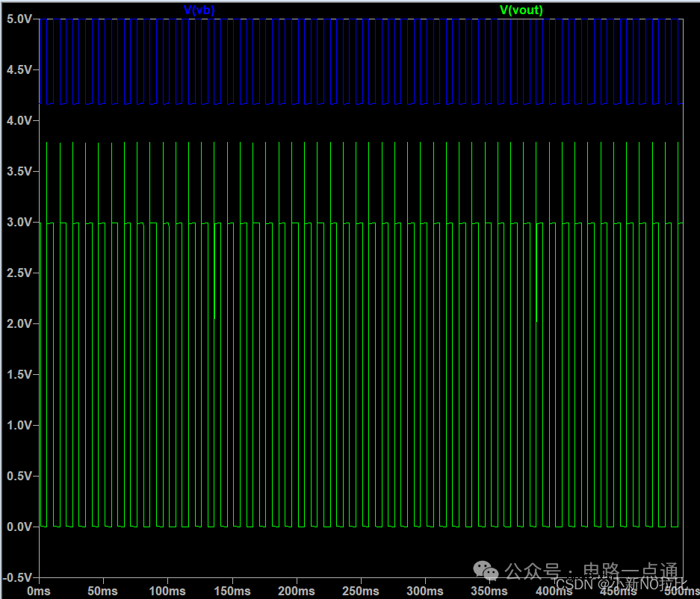This screenshot has height=599, width=700.
Task: Click the 2.0V vertical axis label
Action: coord(19,323)
